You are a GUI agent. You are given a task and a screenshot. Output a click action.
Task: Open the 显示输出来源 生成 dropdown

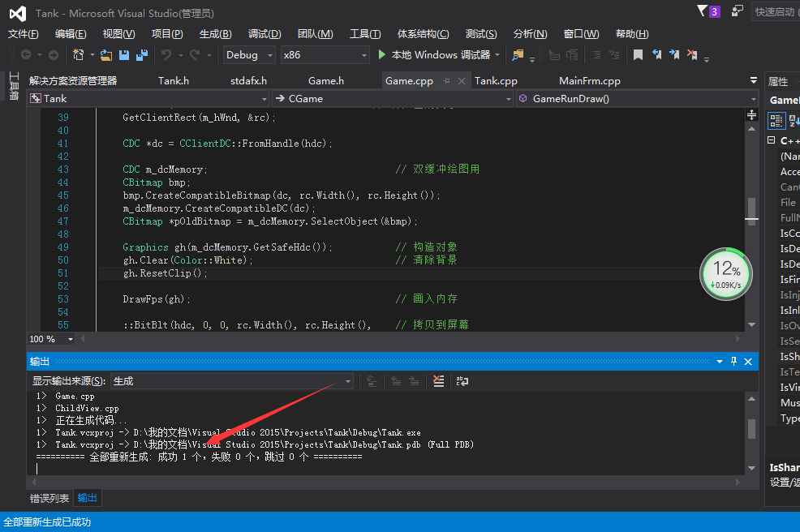point(232,381)
